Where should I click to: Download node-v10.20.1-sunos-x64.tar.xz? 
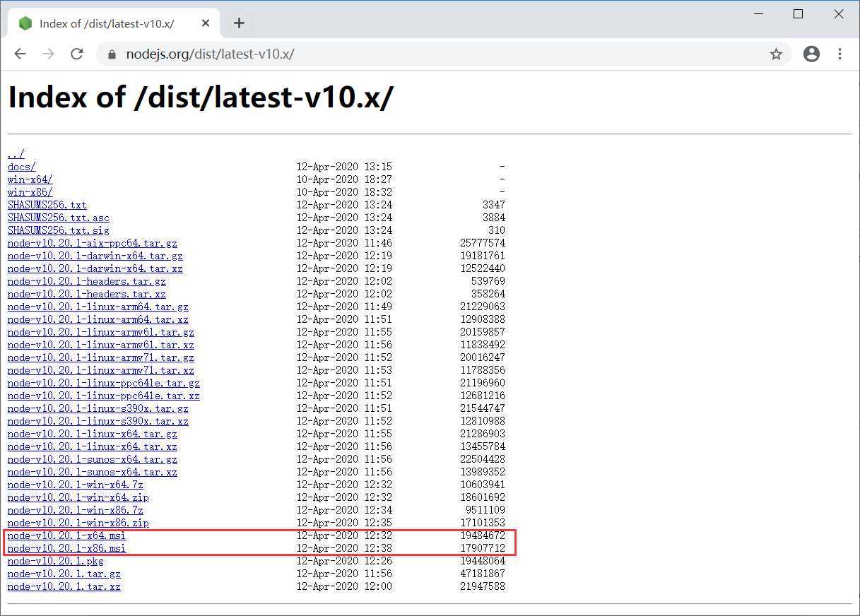click(x=93, y=472)
